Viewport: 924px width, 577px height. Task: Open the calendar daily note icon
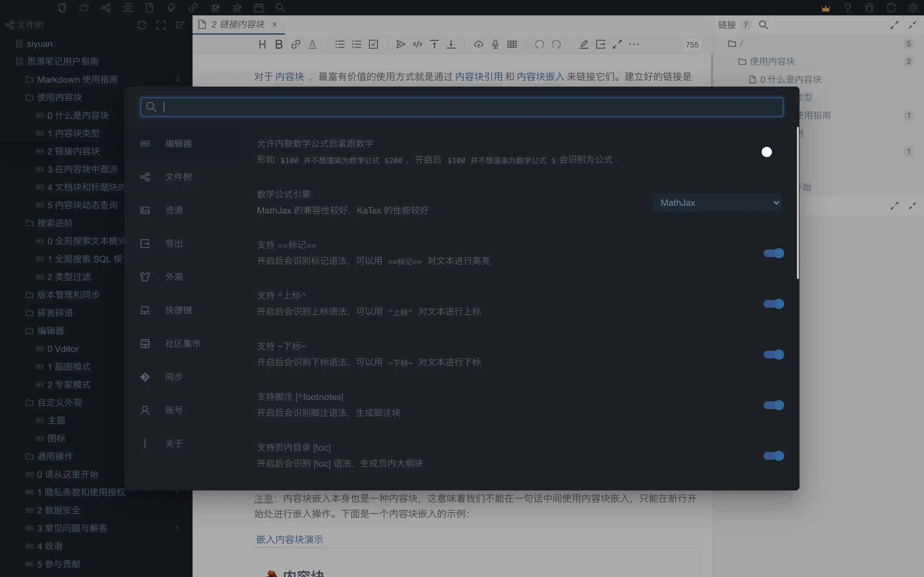[x=259, y=8]
